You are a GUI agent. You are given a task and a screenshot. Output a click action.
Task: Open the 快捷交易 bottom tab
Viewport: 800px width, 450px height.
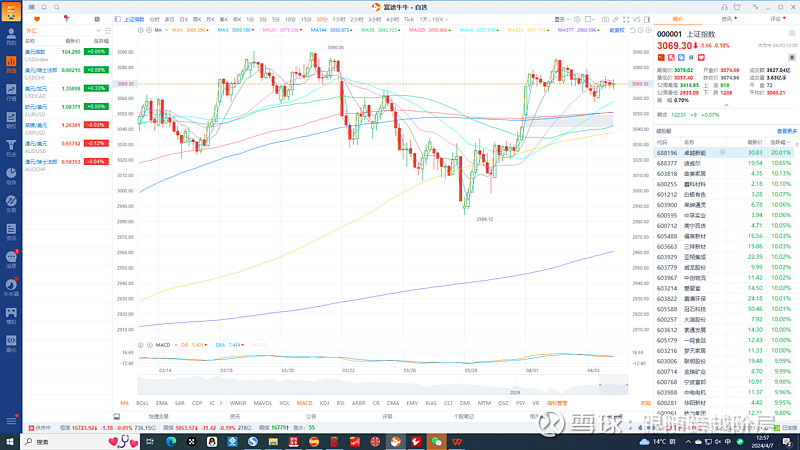[x=158, y=416]
